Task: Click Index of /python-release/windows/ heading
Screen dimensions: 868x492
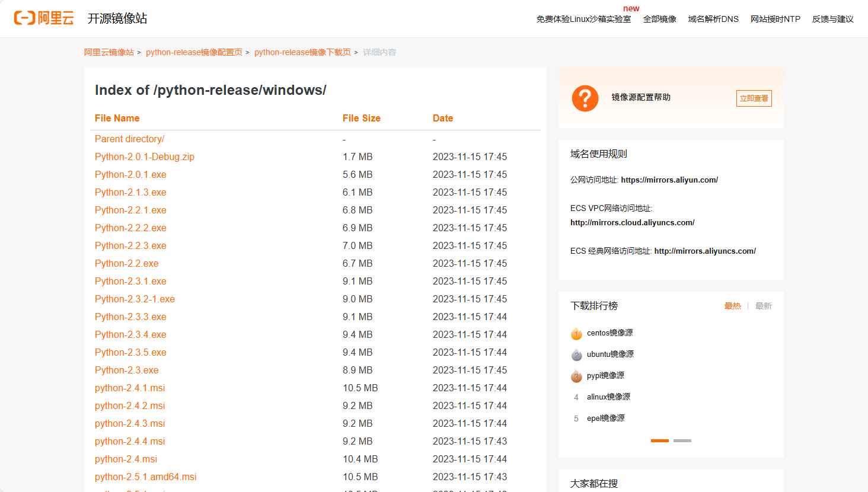Action: [x=210, y=90]
